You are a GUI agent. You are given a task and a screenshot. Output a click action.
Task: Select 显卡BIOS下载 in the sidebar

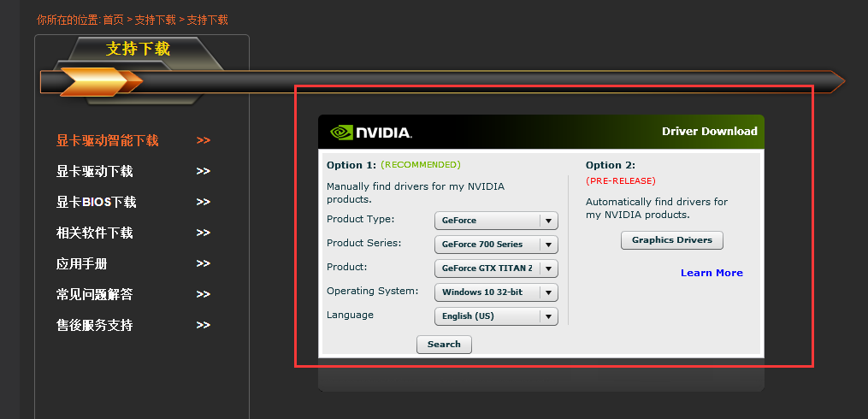click(97, 202)
